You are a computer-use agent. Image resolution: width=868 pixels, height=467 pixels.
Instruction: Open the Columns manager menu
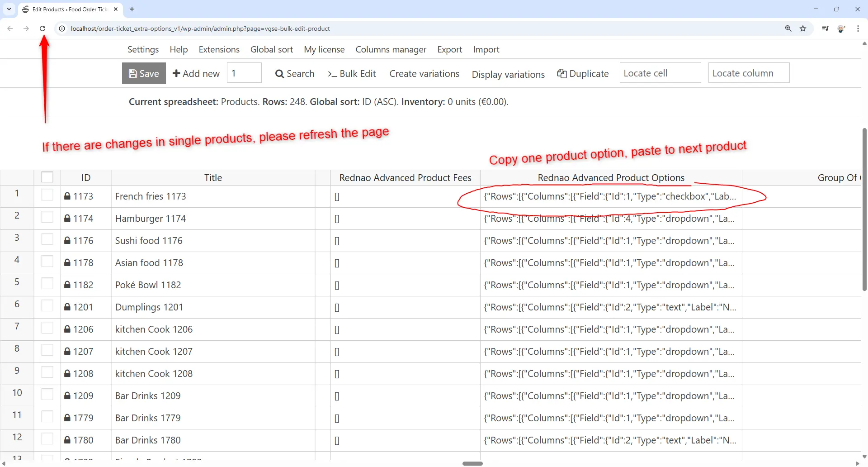pyautogui.click(x=391, y=49)
